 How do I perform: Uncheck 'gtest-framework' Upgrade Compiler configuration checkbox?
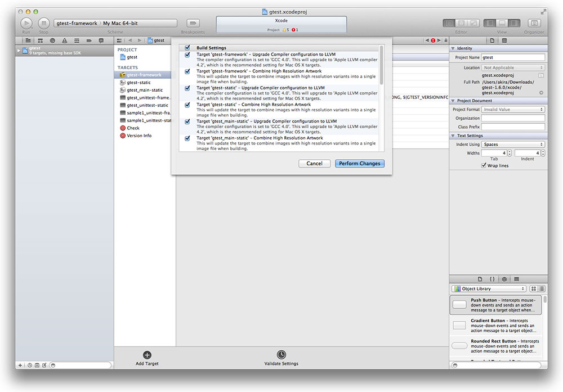(187, 55)
